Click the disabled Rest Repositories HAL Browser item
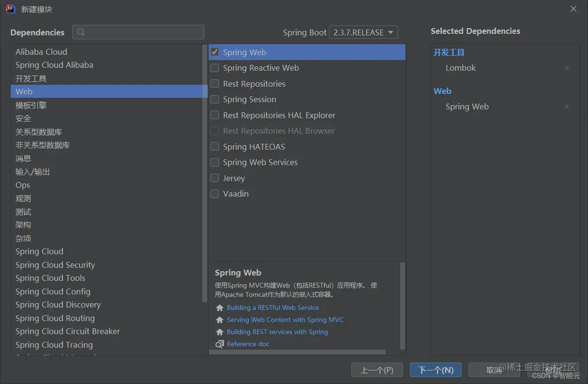 pos(307,131)
